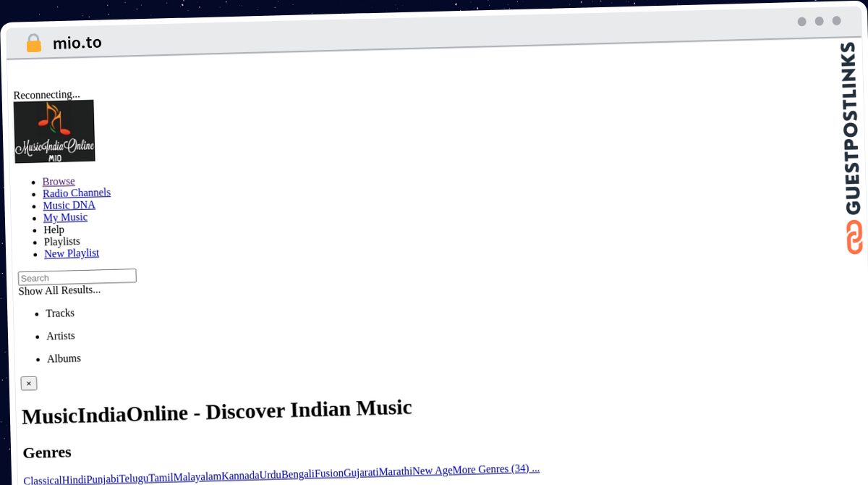Open the Marathi genre
Viewport: 868px width, 485px height.
(x=396, y=472)
